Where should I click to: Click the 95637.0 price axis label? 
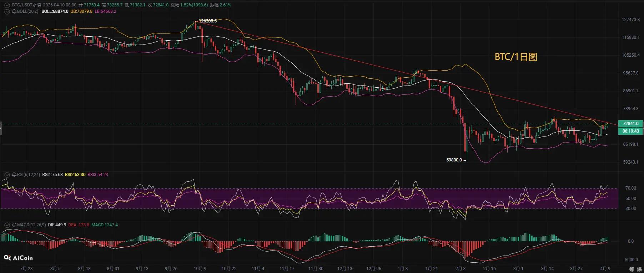(x=631, y=73)
